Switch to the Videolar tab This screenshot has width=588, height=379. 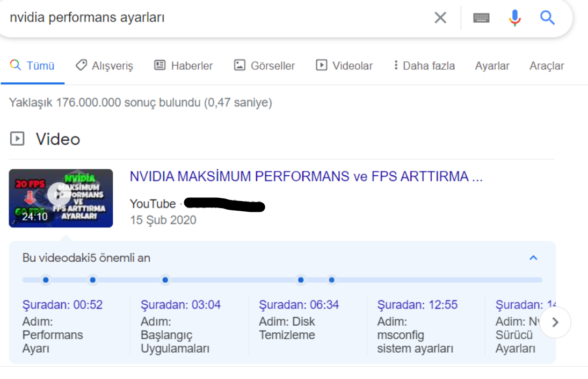[344, 66]
